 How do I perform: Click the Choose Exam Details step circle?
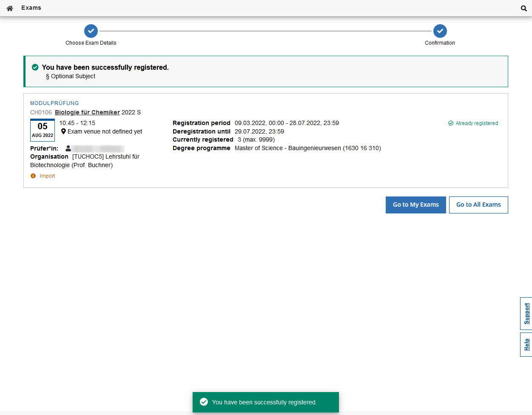(x=91, y=31)
